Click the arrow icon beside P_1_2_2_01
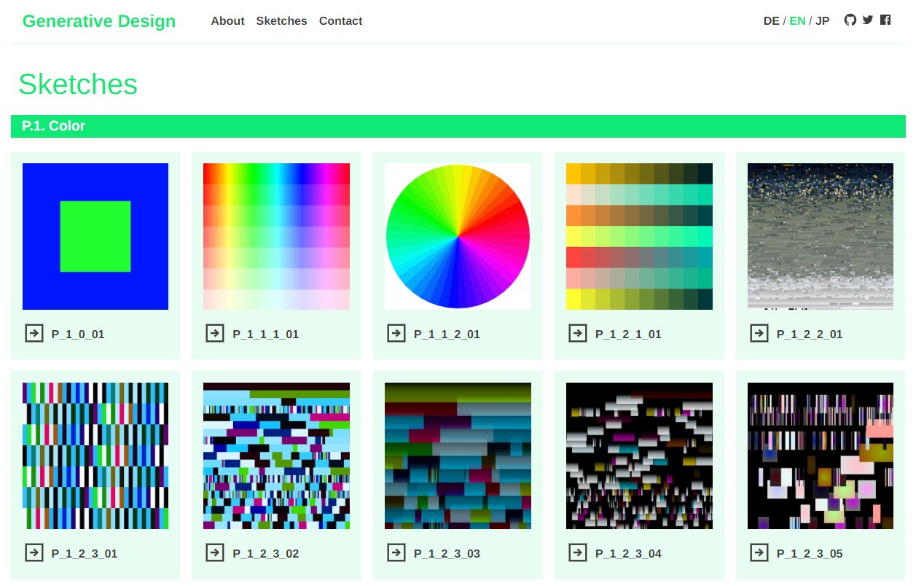This screenshot has height=586, width=924. click(759, 333)
